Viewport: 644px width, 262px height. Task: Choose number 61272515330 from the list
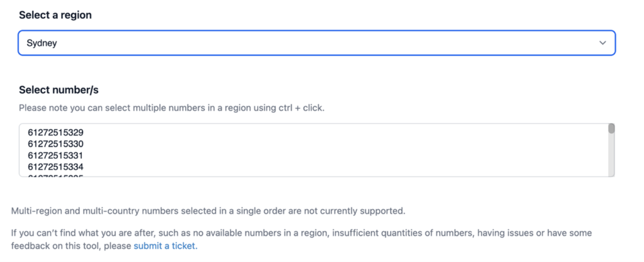55,144
